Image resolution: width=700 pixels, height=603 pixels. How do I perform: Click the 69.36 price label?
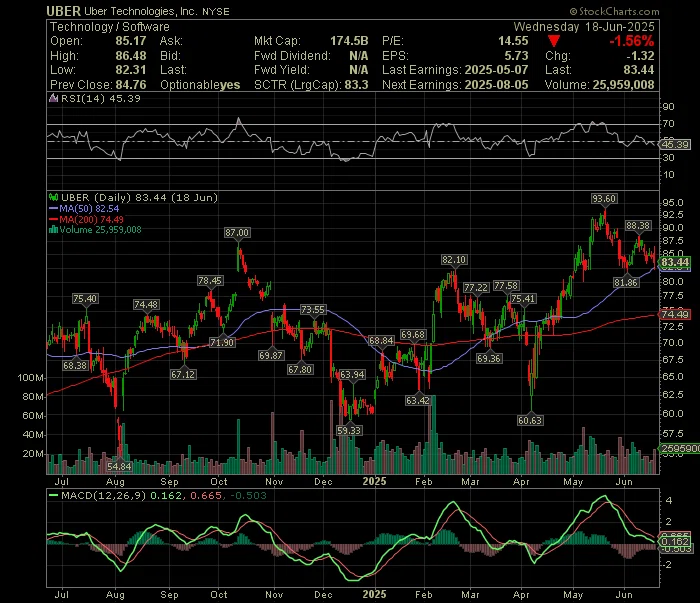(x=489, y=358)
